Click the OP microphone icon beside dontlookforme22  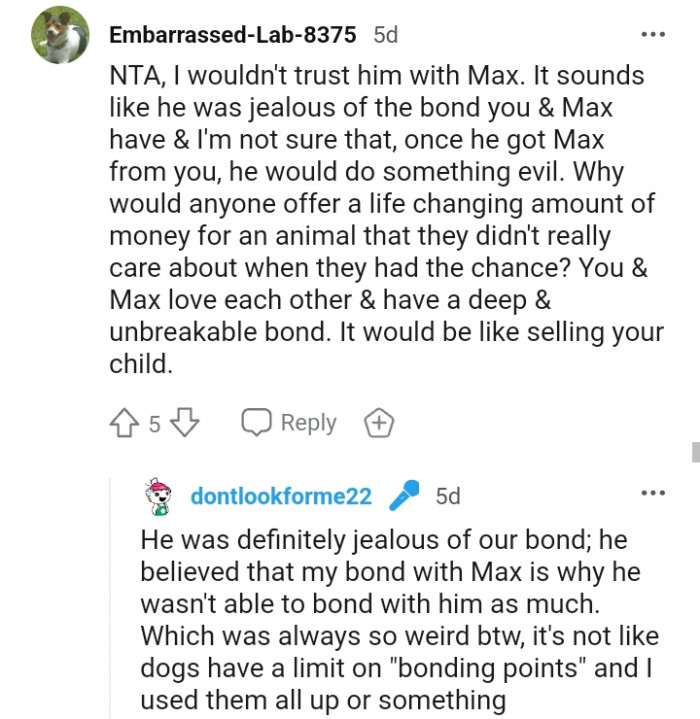point(403,495)
